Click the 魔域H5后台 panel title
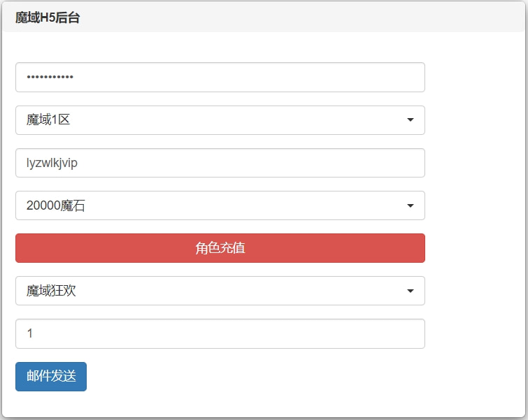The image size is (528, 420). pyautogui.click(x=48, y=18)
